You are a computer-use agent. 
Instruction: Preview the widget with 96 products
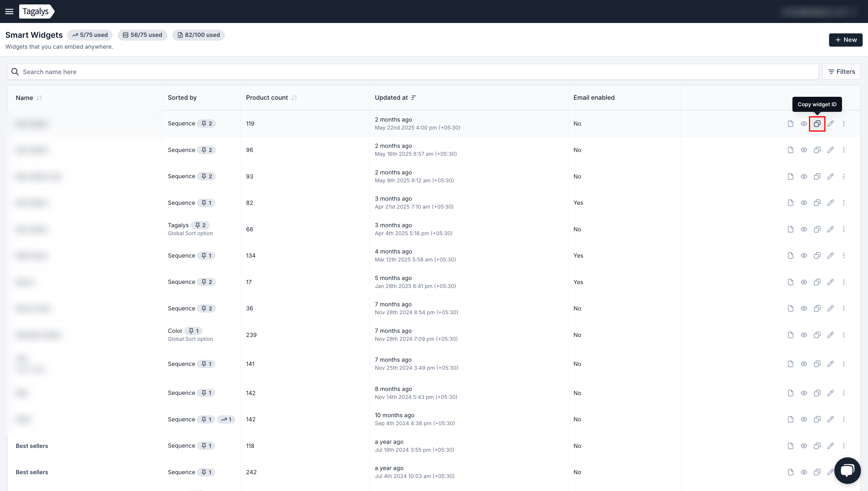(x=804, y=150)
